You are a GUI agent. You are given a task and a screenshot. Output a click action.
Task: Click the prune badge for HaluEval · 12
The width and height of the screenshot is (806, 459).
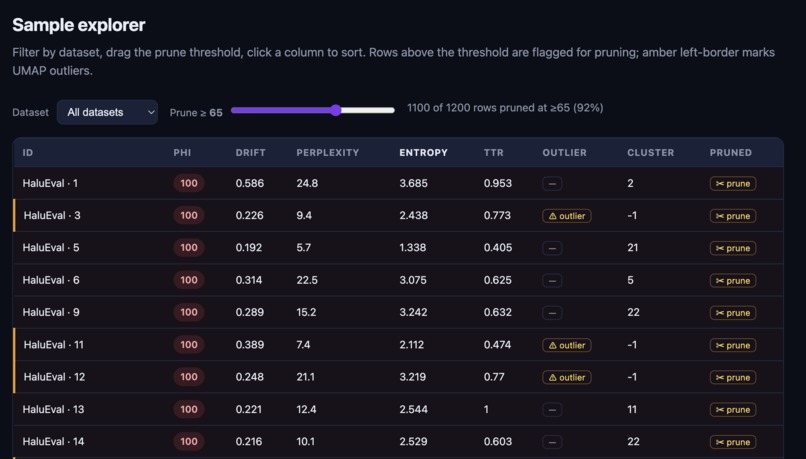tap(732, 377)
